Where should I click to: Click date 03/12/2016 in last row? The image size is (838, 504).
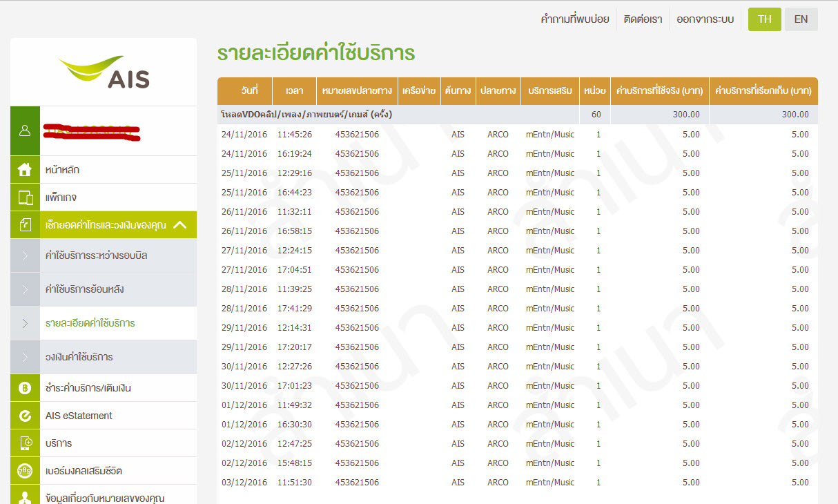pos(244,483)
